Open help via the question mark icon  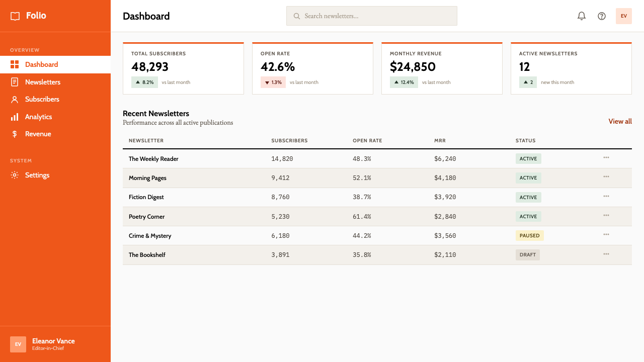click(602, 16)
